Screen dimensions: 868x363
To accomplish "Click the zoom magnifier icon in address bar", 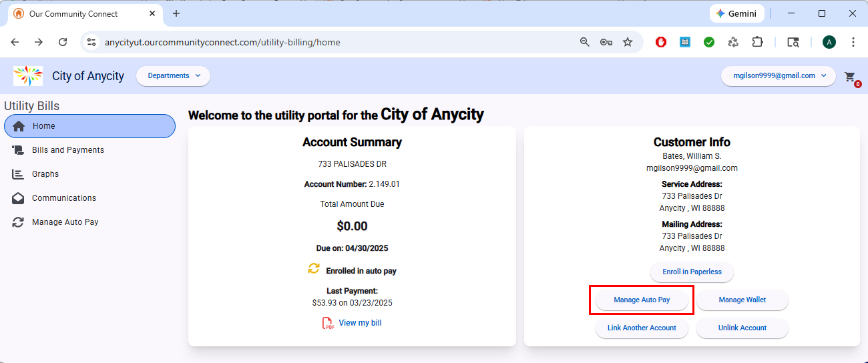I will 585,42.
